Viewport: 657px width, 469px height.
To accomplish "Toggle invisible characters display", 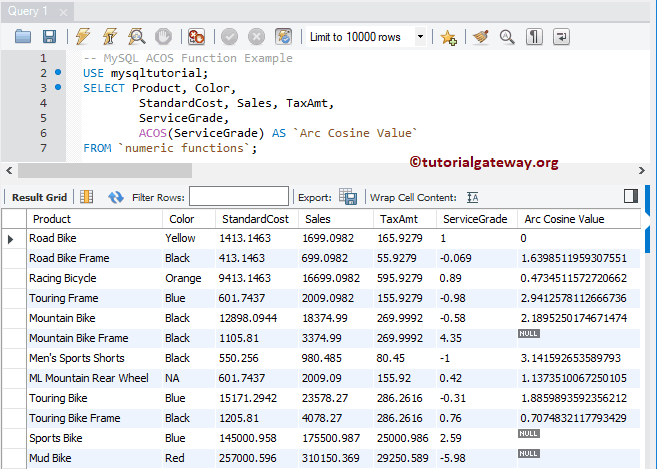I will (535, 37).
